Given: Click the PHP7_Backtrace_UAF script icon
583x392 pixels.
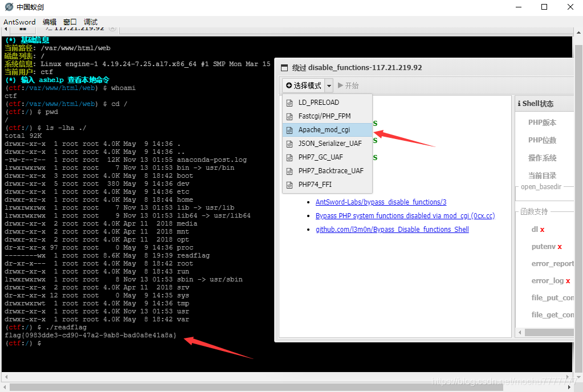Looking at the screenshot, I should pyautogui.click(x=290, y=171).
